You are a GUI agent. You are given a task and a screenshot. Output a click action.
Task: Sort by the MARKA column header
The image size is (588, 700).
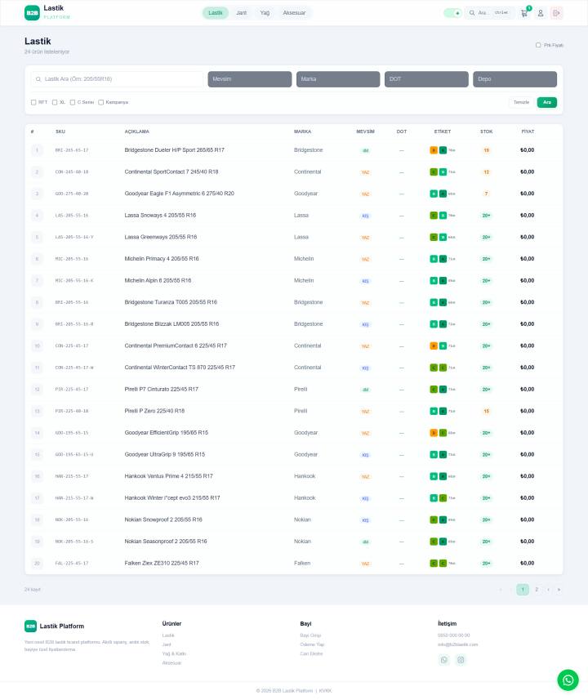[x=302, y=132]
